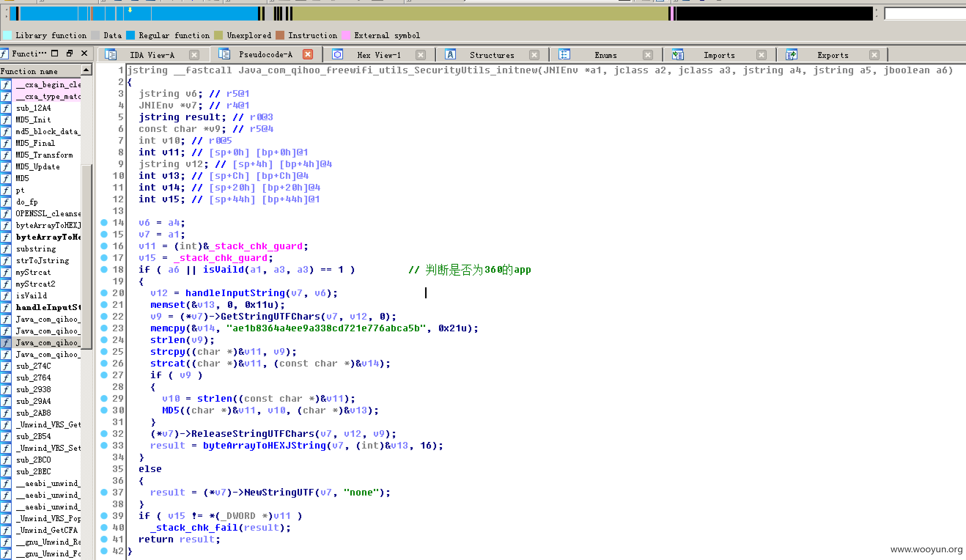Click the Exports tab icon
This screenshot has width=966, height=560.
coord(791,55)
